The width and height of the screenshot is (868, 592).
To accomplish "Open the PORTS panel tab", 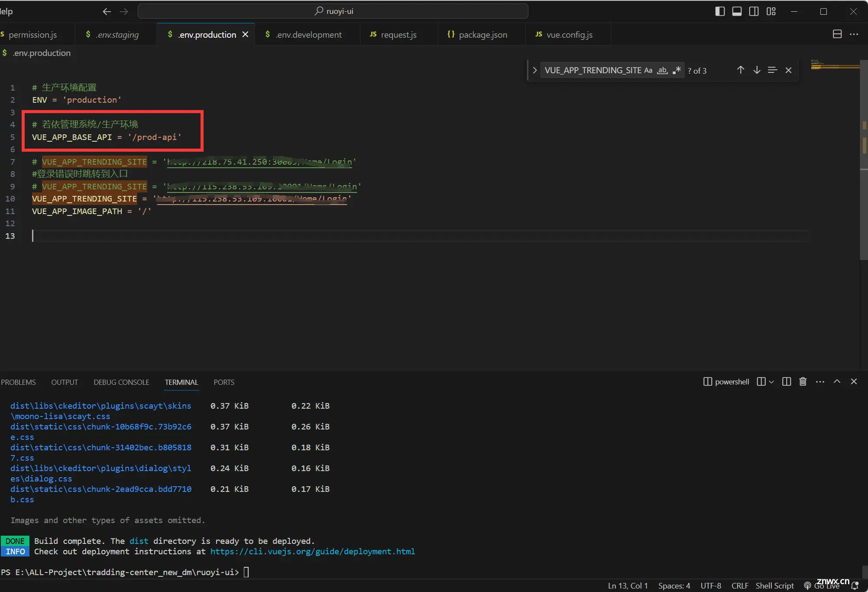I will [224, 382].
